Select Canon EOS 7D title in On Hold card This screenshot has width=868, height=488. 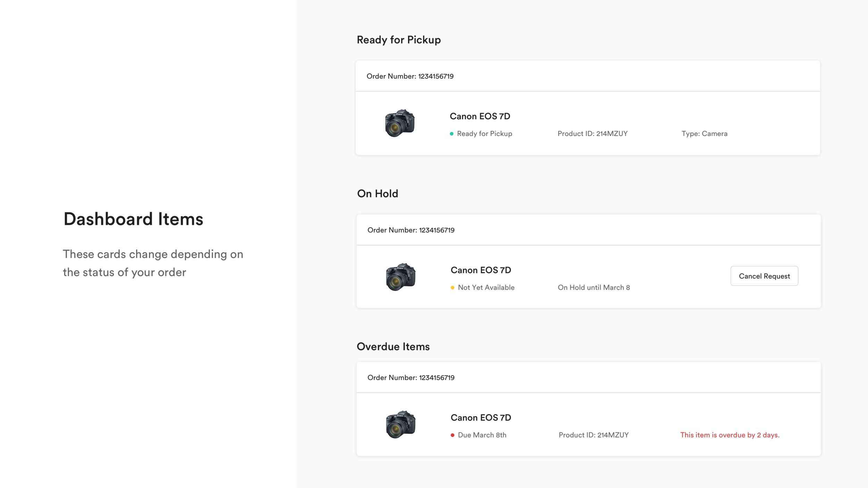(481, 270)
